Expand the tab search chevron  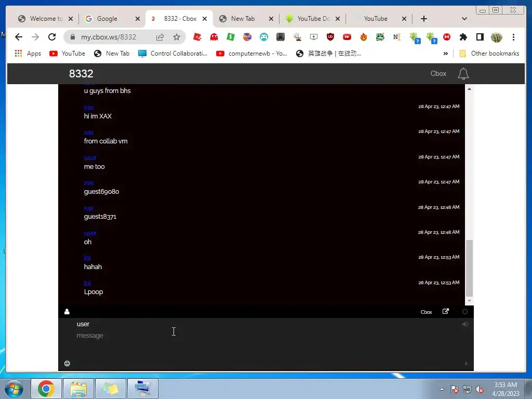464,19
